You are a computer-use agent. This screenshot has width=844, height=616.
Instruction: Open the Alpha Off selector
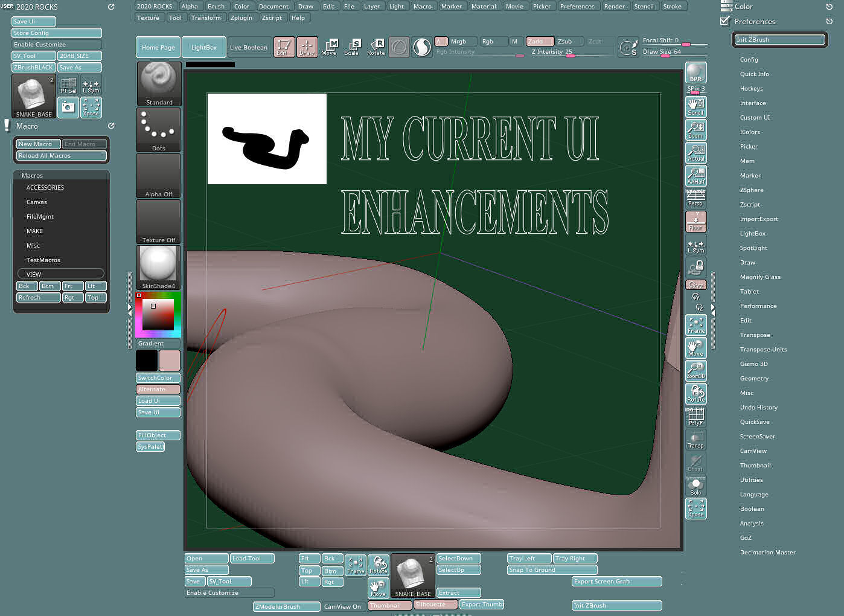(158, 176)
